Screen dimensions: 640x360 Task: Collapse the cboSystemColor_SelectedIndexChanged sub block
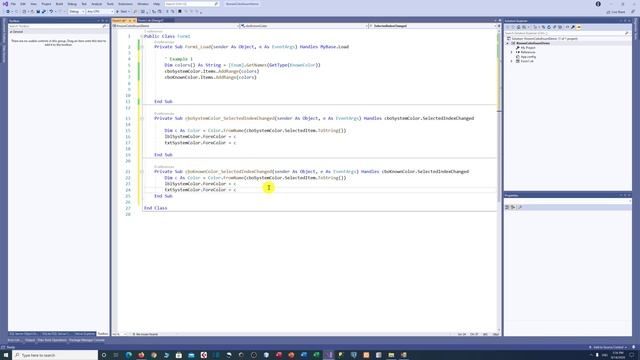click(142, 118)
